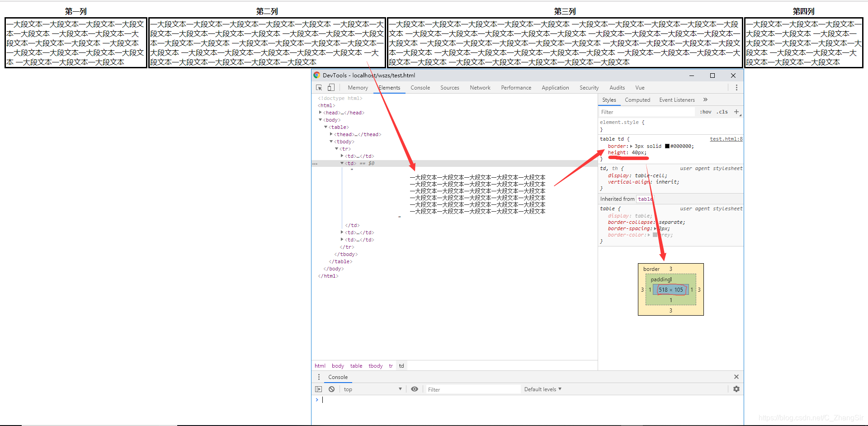This screenshot has height=426, width=868.
Task: Switch to the Memory tab
Action: 358,88
